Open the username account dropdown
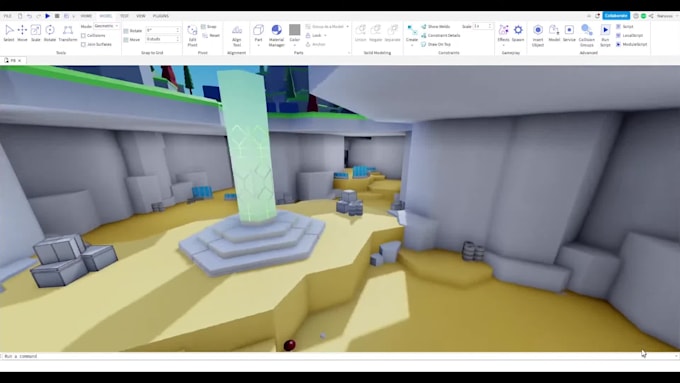The height and width of the screenshot is (383, 680). [x=667, y=16]
